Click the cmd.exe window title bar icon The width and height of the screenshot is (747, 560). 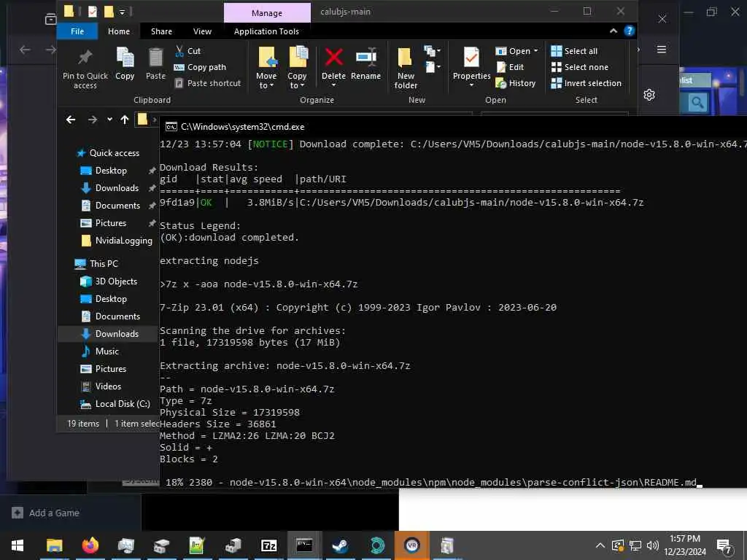pos(171,127)
